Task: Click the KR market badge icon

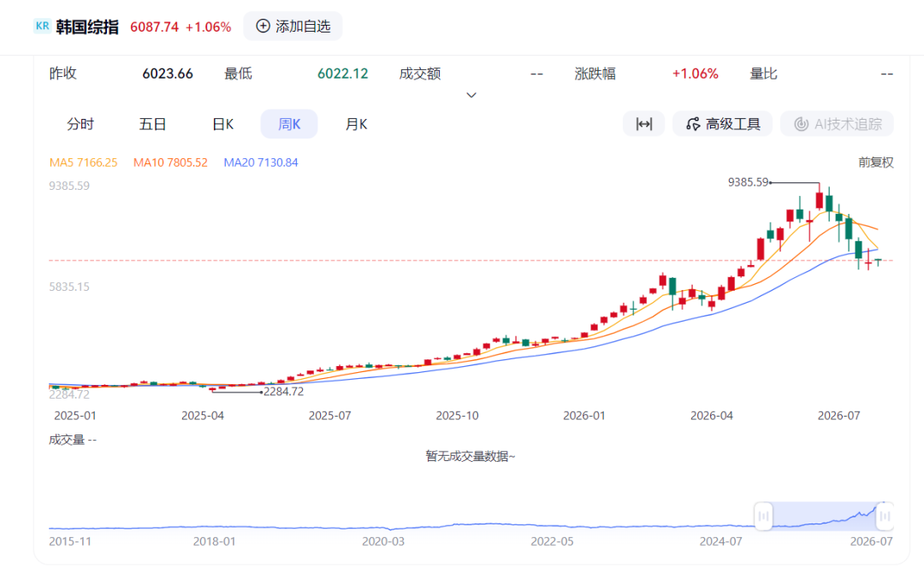Action: 43,26
